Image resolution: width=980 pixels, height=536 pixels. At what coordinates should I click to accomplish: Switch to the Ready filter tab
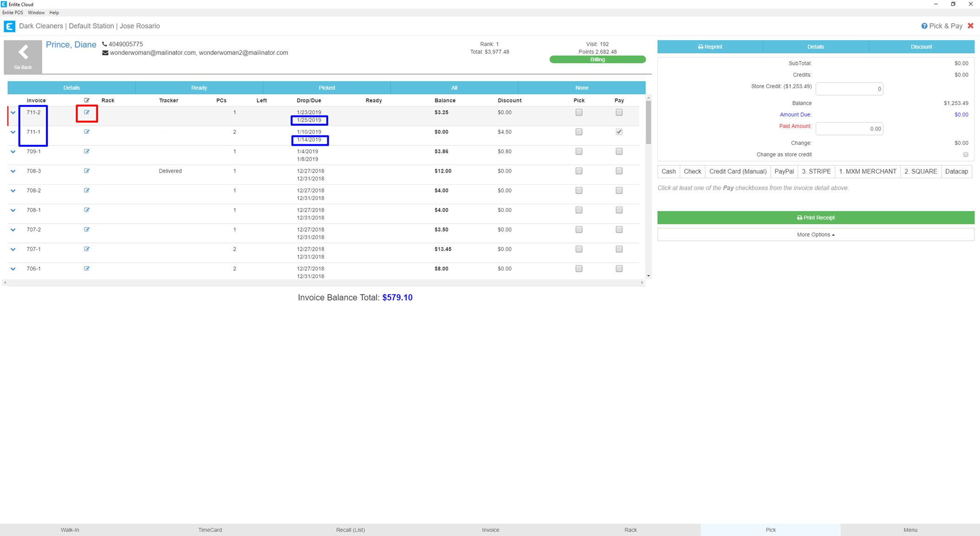[x=199, y=88]
